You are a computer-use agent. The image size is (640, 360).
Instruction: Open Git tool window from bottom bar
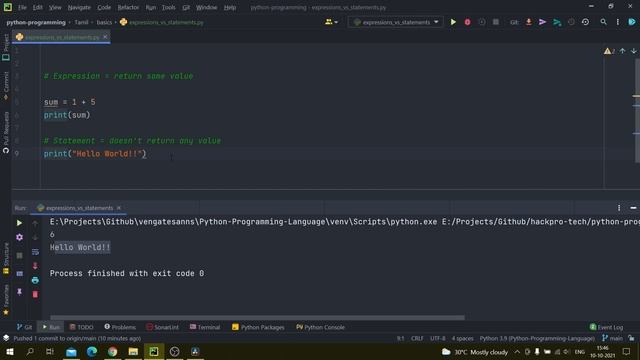[24, 327]
